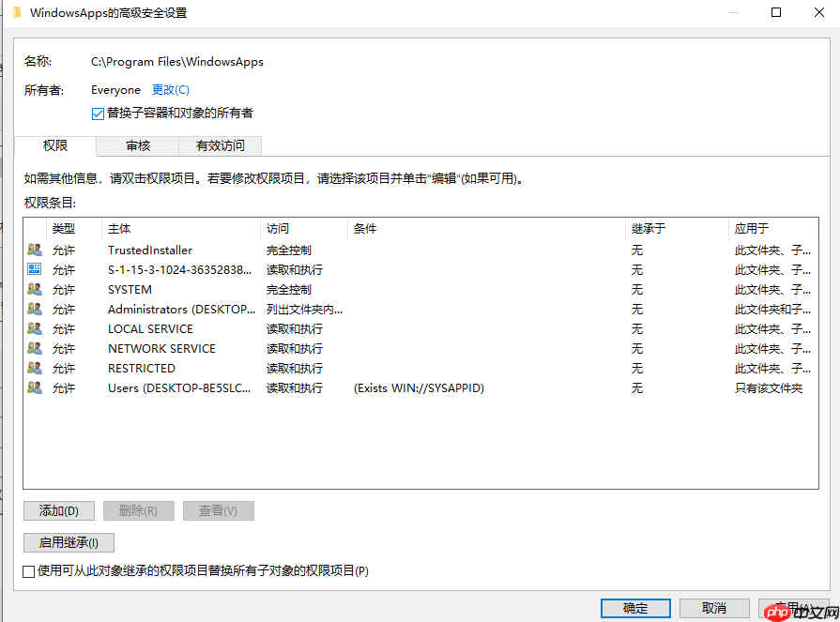Click the RESTRICTED row user icon
Screen dimensions: 840x622
[x=35, y=369]
